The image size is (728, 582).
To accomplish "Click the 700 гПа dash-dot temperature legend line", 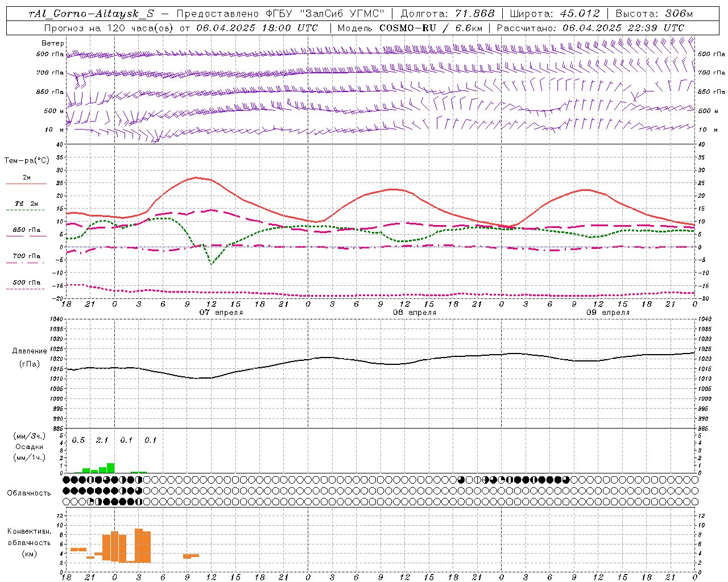I will coord(25,263).
